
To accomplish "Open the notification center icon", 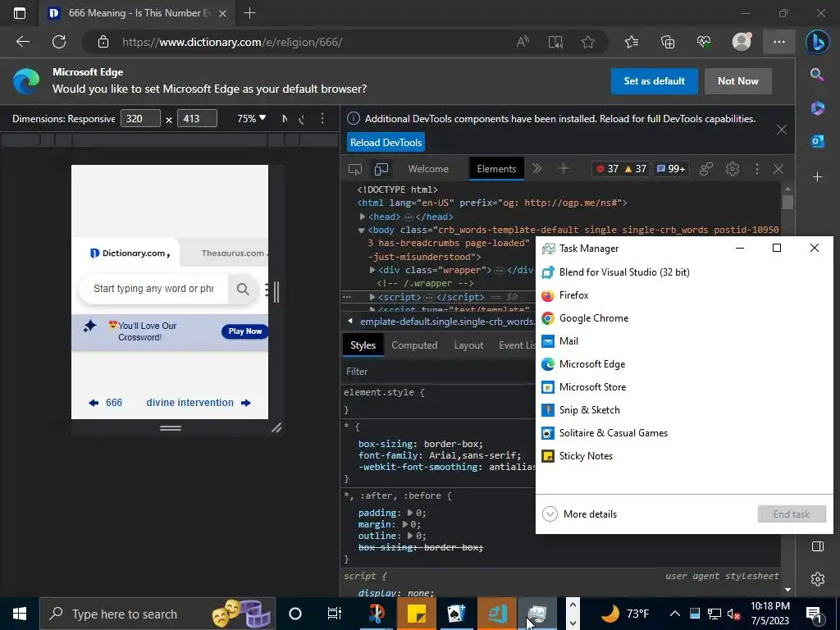I will point(814,614).
